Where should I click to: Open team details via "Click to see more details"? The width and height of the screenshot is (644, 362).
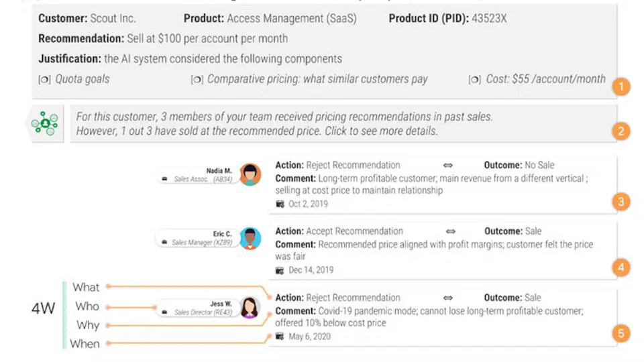click(x=381, y=131)
